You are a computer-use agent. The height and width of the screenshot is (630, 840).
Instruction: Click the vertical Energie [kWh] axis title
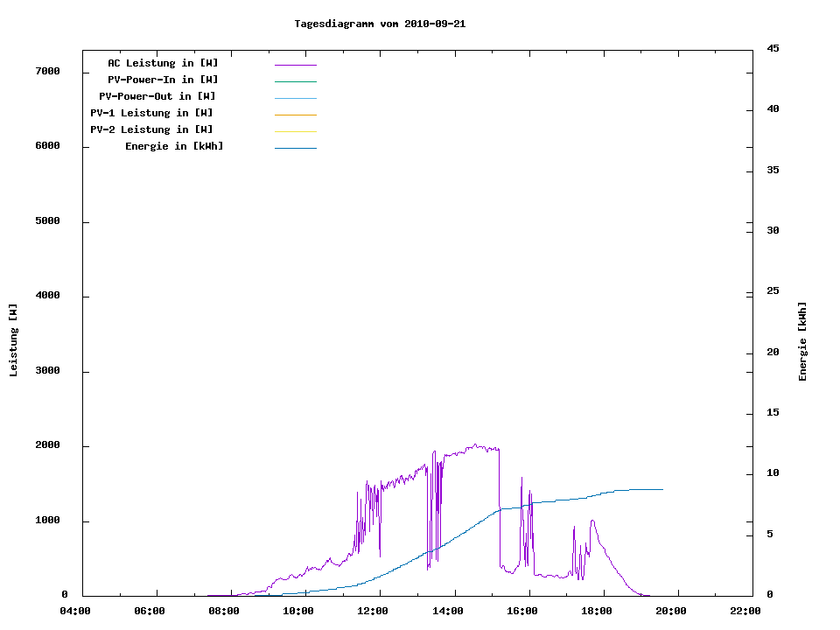tap(802, 341)
